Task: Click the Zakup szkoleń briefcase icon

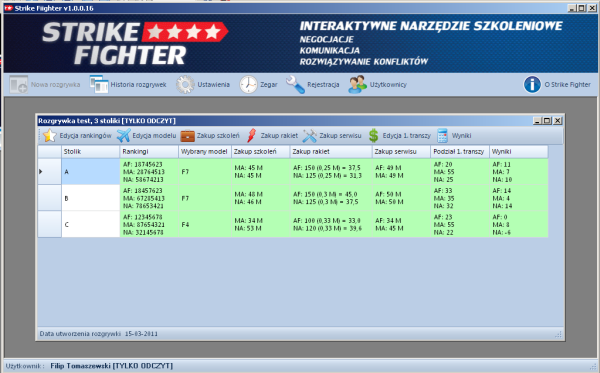Action: [188, 135]
